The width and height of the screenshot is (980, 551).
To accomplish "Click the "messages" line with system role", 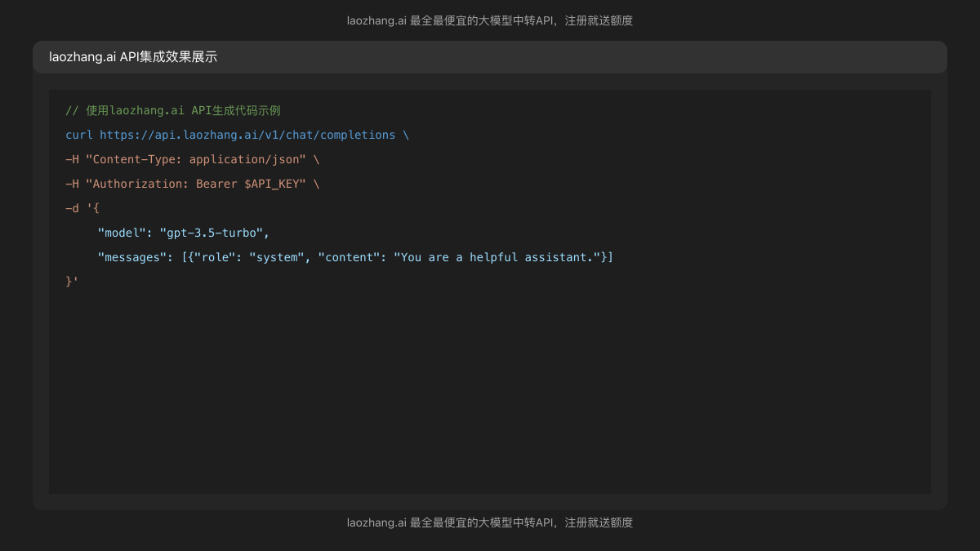I will tap(355, 257).
